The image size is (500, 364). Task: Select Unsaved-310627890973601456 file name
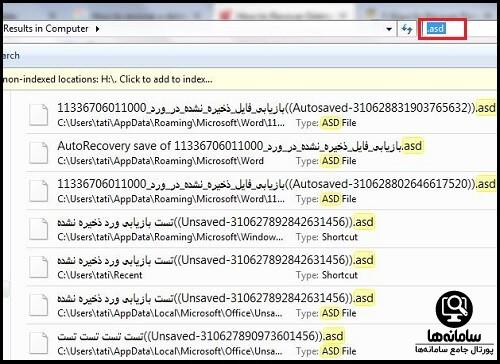[200, 336]
